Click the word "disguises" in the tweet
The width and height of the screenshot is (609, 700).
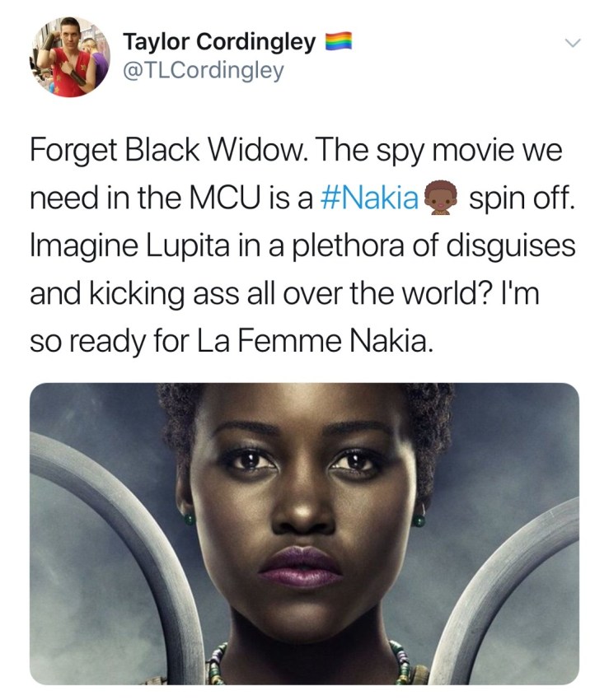(x=511, y=246)
